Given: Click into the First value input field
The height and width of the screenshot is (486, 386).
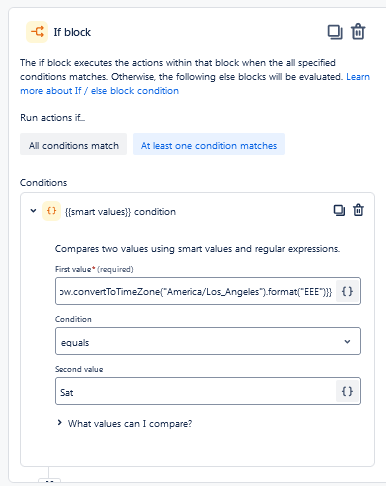Looking at the screenshot, I should pos(196,291).
